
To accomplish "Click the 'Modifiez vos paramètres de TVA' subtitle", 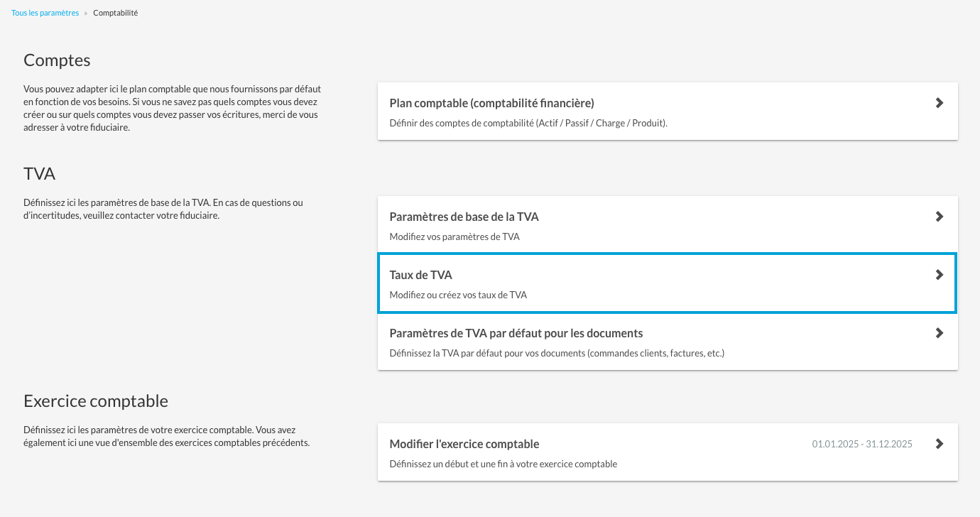I will (454, 236).
